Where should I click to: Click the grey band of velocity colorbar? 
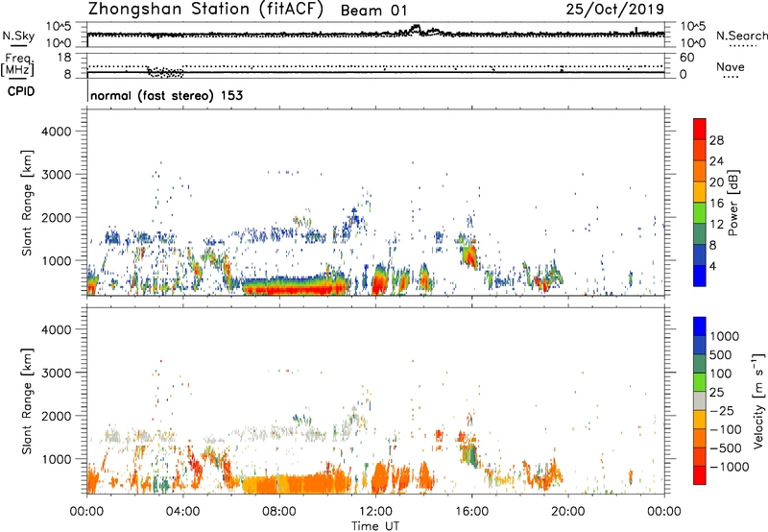[700, 400]
